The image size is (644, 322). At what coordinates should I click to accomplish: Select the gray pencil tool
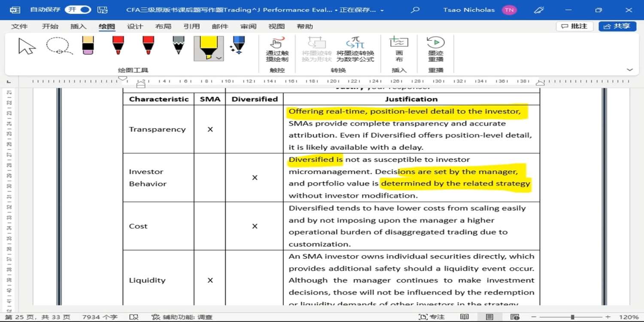[x=178, y=46]
